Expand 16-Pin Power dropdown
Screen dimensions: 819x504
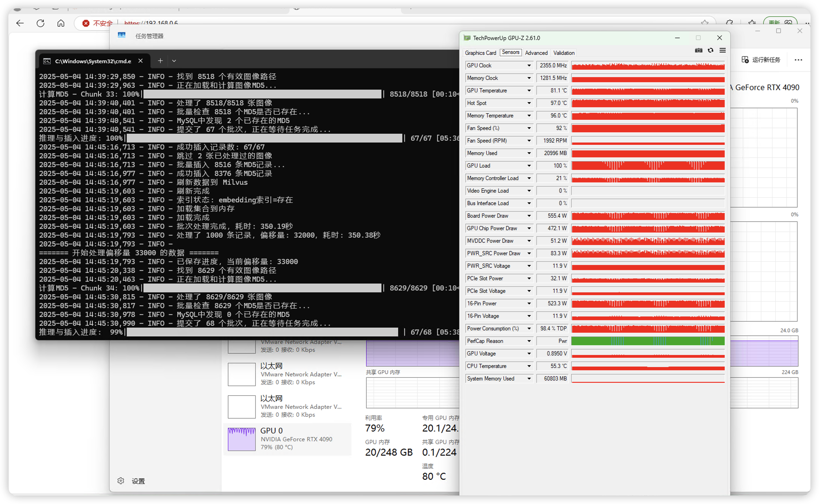pyautogui.click(x=529, y=303)
